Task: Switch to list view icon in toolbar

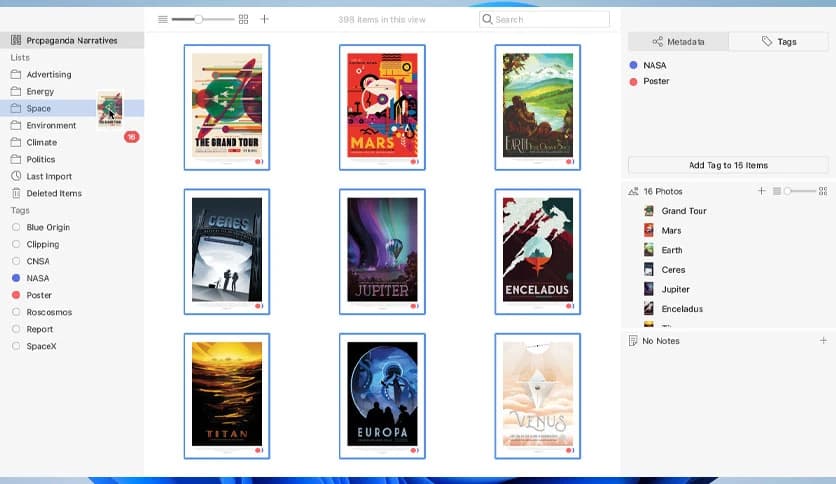Action: coord(163,20)
